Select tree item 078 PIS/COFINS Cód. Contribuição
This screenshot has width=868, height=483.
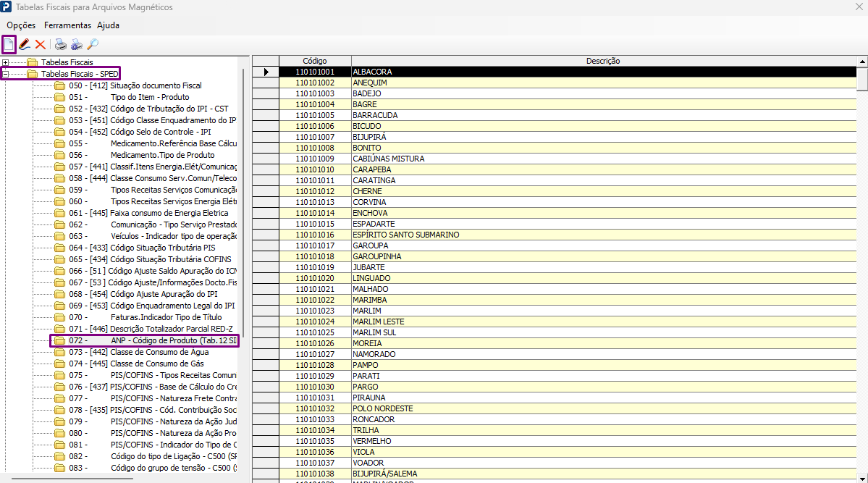tap(153, 410)
